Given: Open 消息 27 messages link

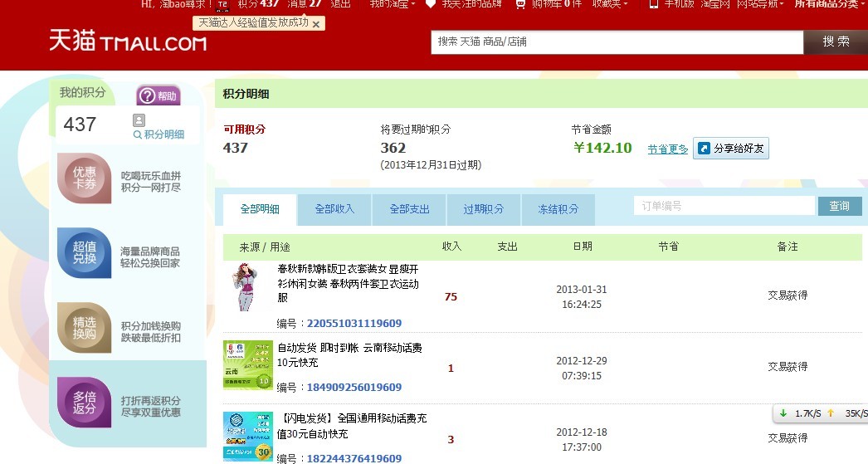Looking at the screenshot, I should coord(304,4).
